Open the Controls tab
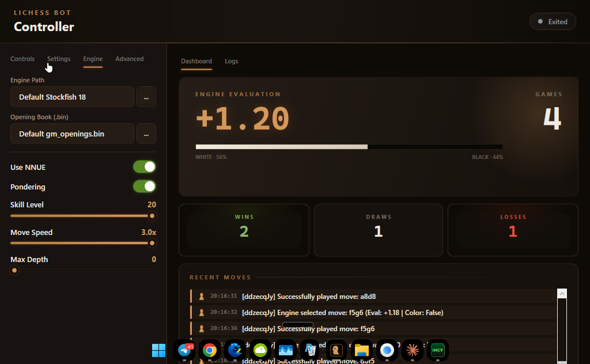The height and width of the screenshot is (364, 590). pos(22,59)
